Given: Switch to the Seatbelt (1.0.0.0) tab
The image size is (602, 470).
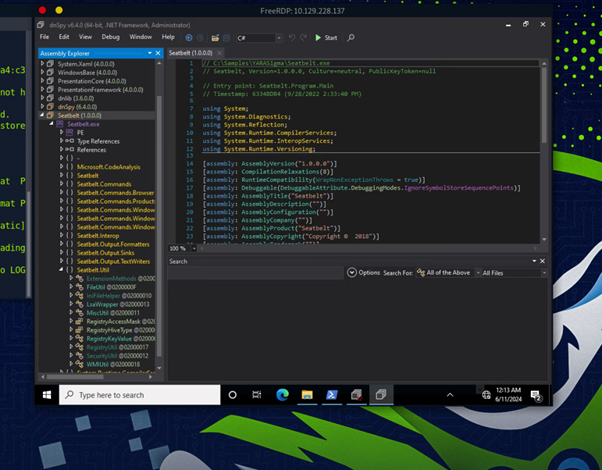Looking at the screenshot, I should tap(190, 53).
